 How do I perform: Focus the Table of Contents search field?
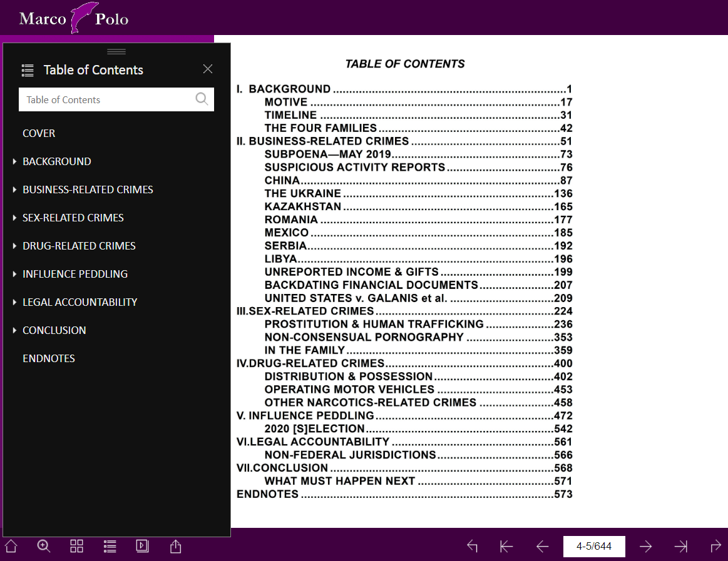[116, 99]
